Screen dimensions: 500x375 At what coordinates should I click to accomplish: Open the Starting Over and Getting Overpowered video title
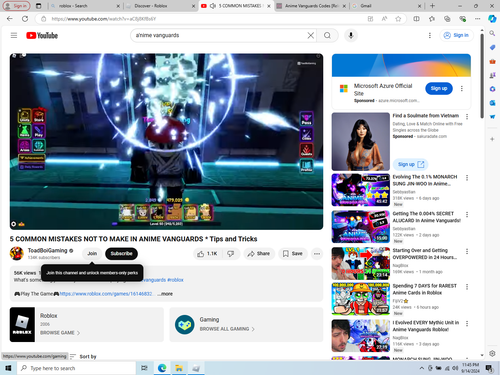coord(425,254)
